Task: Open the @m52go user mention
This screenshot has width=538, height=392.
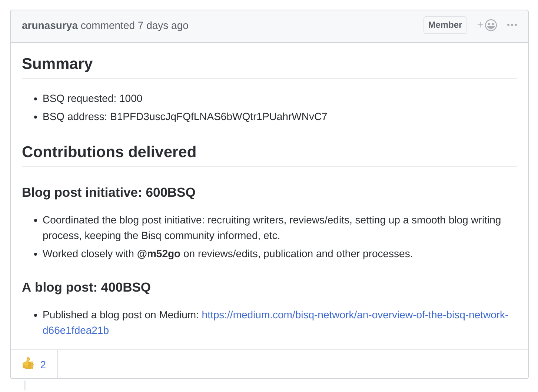Action: [x=159, y=254]
